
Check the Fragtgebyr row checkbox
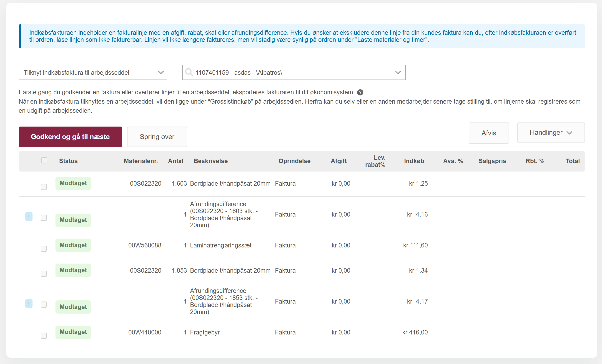44,336
